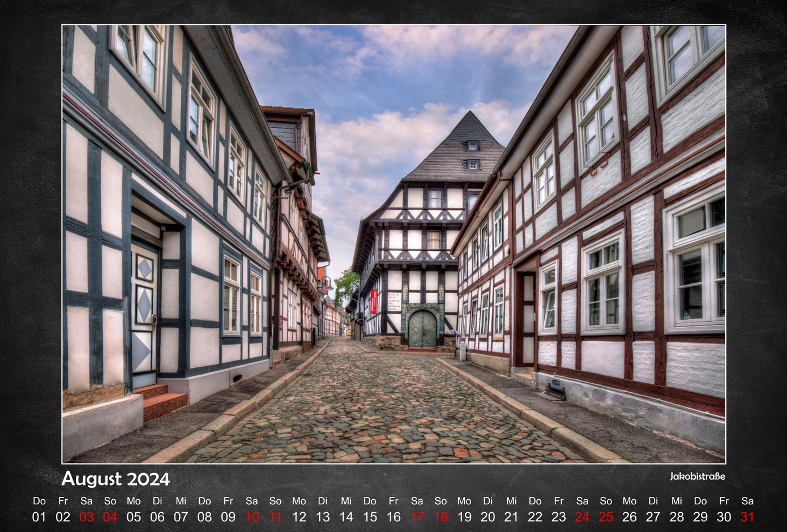The image size is (787, 532).
Task: Select date 30 in the calendar strip
Action: click(724, 517)
